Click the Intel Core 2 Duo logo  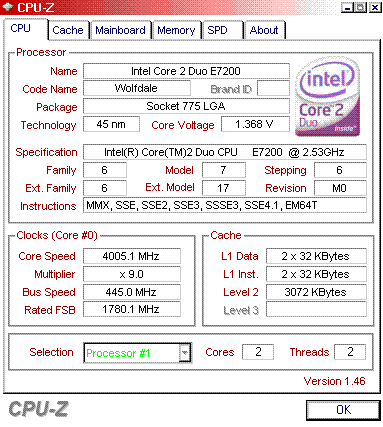(x=327, y=97)
